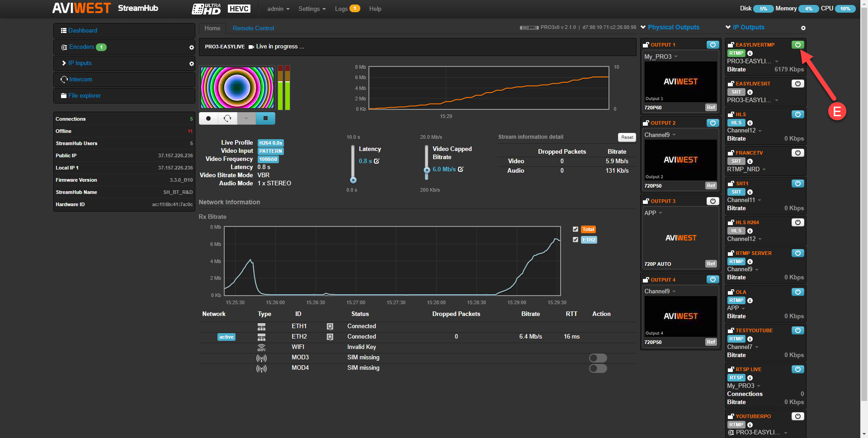Click the Ref button on OUTPUT 4
Viewport: 868px width, 438px height.
(x=711, y=342)
